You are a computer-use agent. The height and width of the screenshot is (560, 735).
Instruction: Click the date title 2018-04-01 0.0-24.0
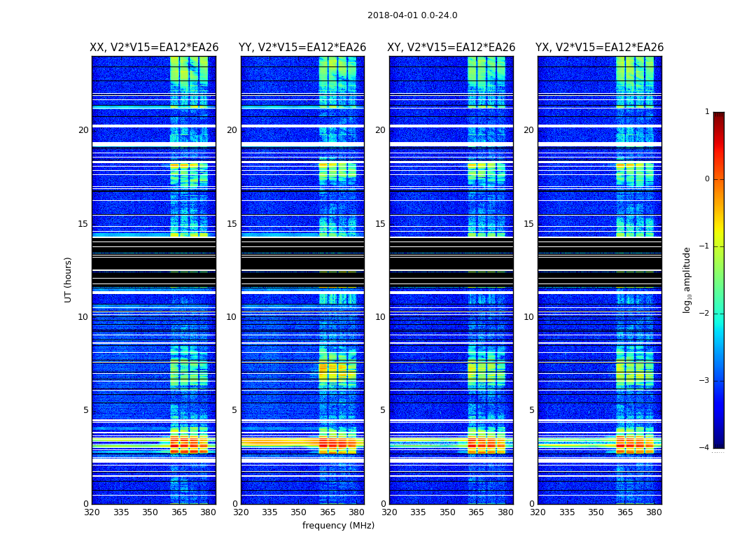(x=412, y=15)
